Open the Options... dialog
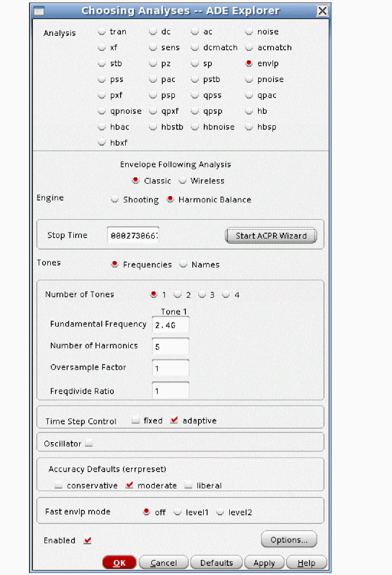Screen dimensions: 392x575 pos(289,540)
